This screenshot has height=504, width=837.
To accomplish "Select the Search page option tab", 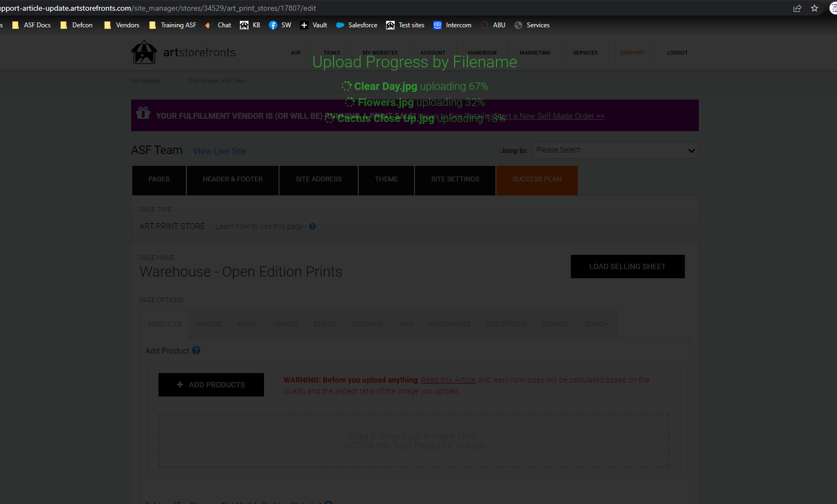I will pyautogui.click(x=596, y=324).
